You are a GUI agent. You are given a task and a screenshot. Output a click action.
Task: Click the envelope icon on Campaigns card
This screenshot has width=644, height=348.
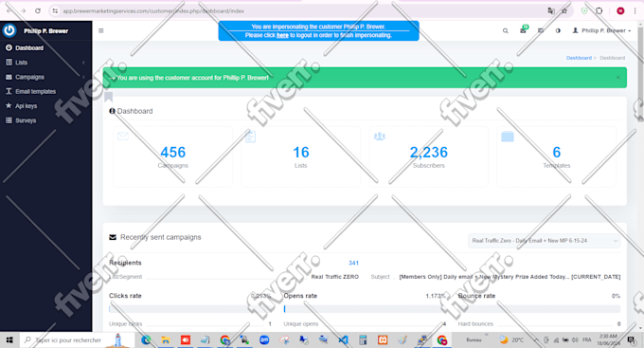[x=123, y=136]
